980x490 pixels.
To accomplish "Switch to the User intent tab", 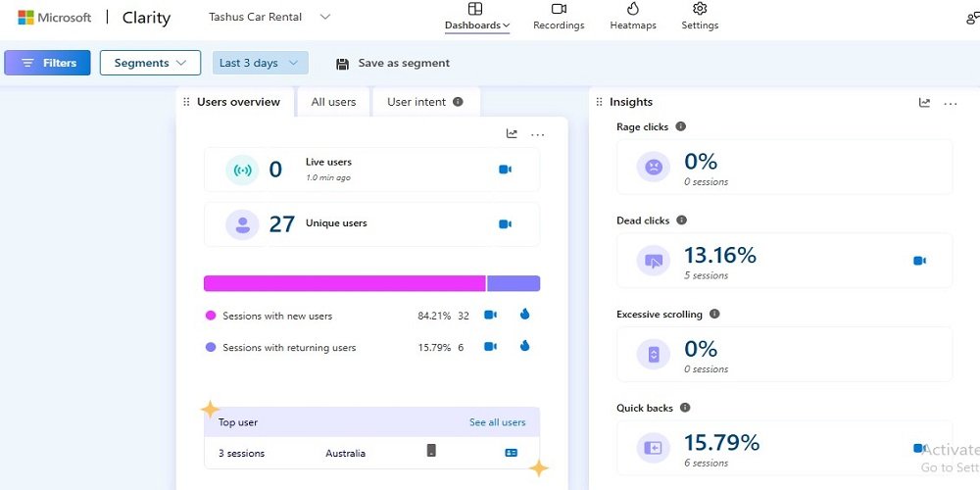I will [x=424, y=102].
